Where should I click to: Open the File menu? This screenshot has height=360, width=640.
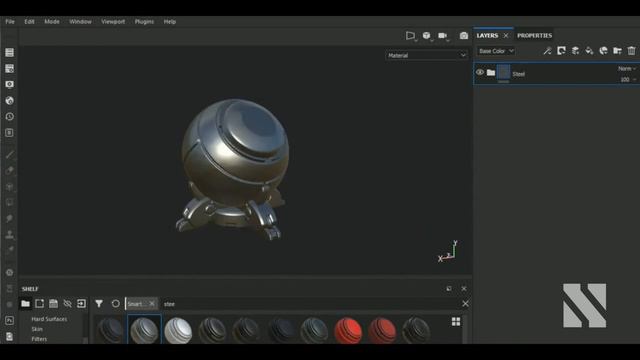[x=10, y=22]
